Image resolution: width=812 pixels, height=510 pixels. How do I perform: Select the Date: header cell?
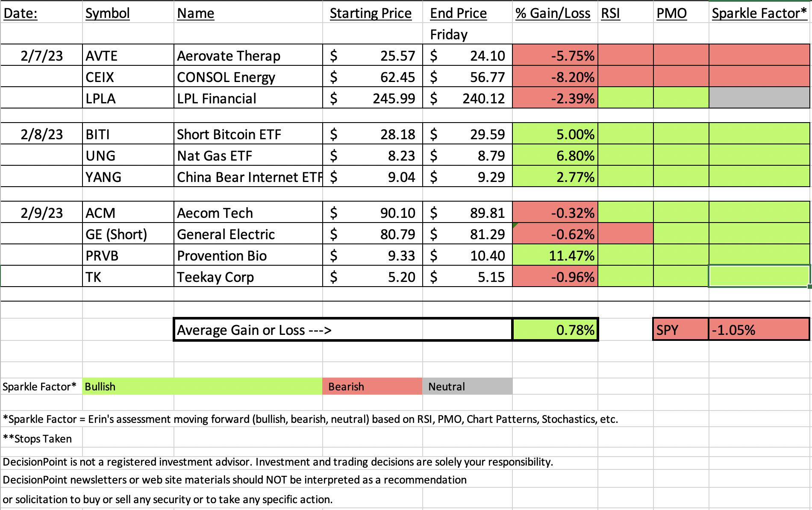pos(41,12)
